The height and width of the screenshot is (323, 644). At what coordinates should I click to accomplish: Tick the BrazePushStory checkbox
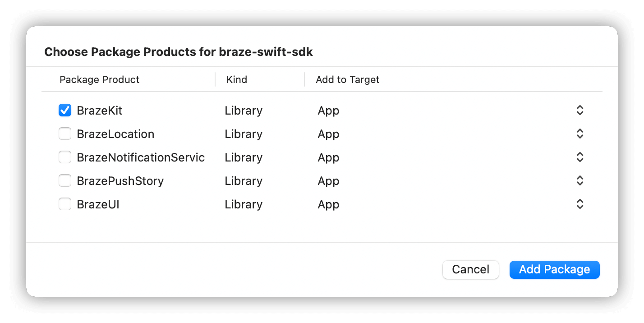(x=65, y=180)
